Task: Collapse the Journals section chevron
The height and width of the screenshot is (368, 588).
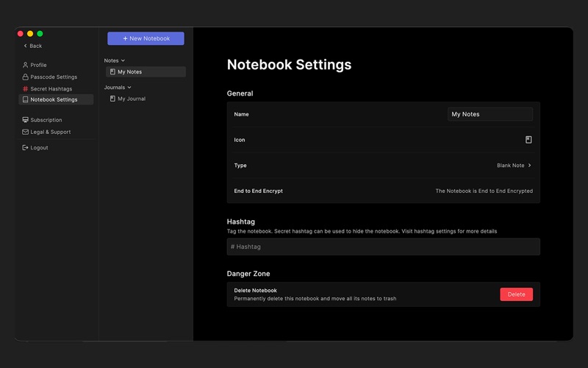Action: click(129, 88)
